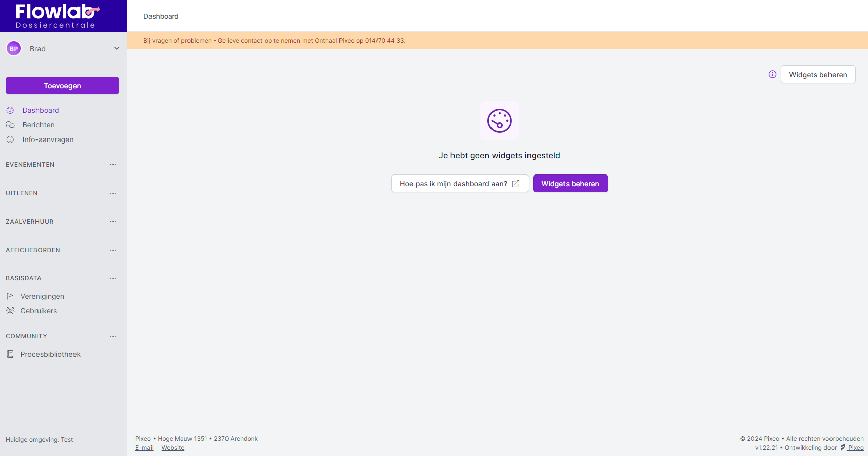Open the 'Hoe pas ik mijn dashboard aan?' link

click(460, 184)
